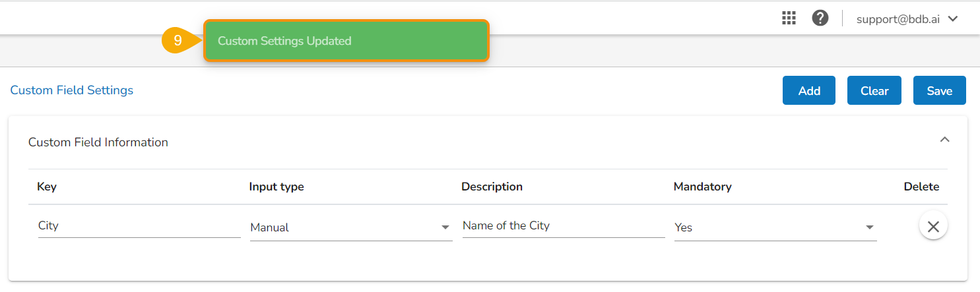The image size is (980, 292).
Task: Click the support@bdb.ai account email
Action: 899,19
